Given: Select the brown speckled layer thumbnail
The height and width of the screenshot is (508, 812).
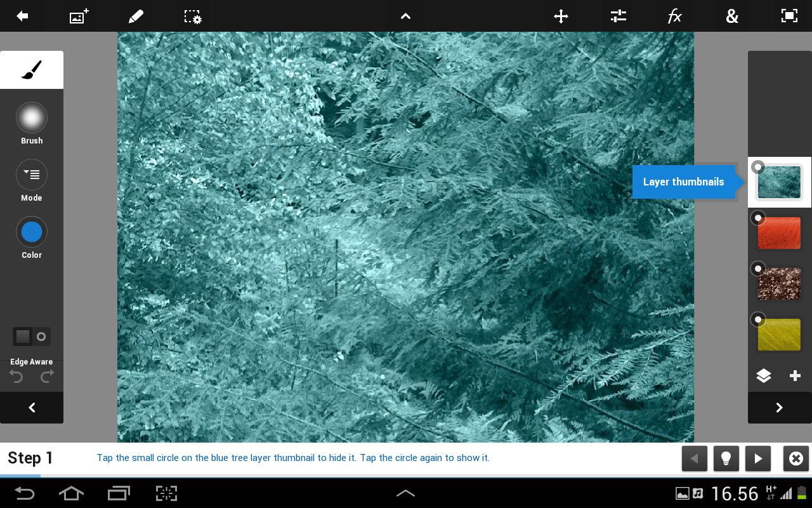Looking at the screenshot, I should click(x=780, y=284).
